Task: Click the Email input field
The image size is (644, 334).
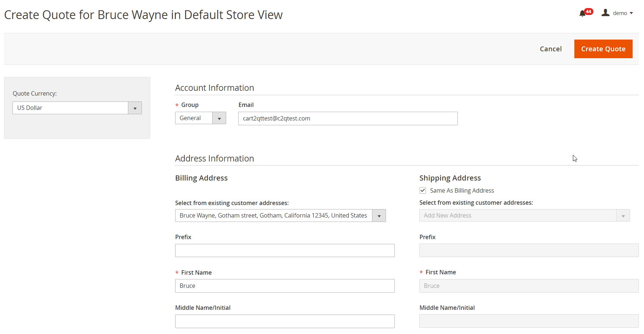Action: pos(347,118)
